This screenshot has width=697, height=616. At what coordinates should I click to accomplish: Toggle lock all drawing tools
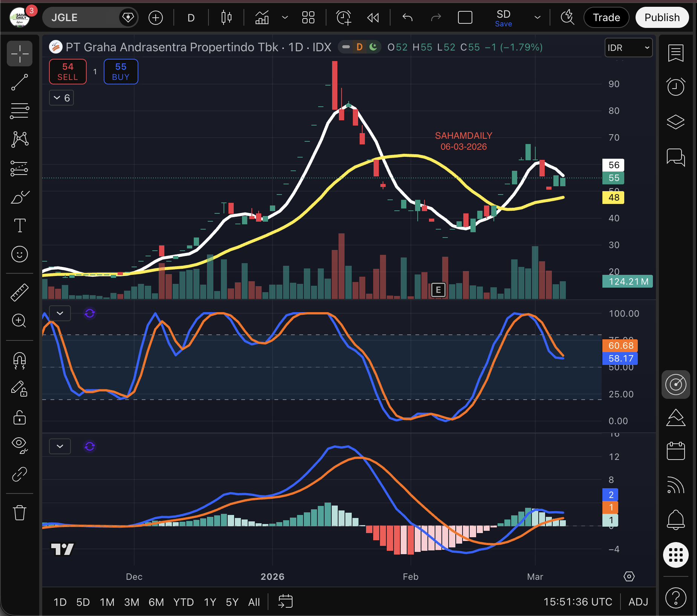point(20,417)
